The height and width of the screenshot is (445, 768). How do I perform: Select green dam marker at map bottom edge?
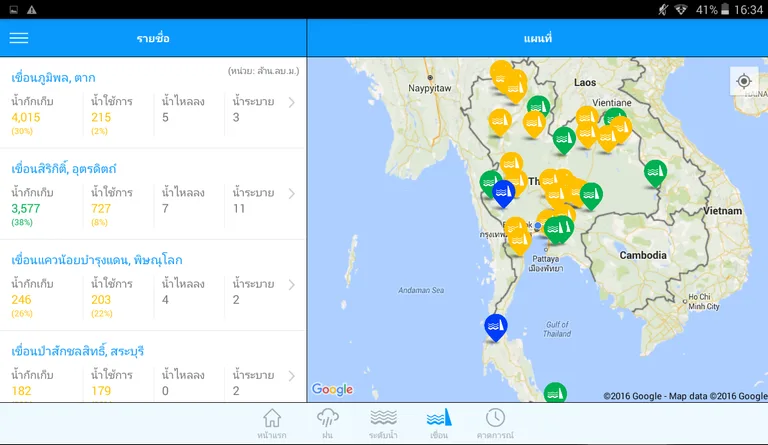point(555,393)
